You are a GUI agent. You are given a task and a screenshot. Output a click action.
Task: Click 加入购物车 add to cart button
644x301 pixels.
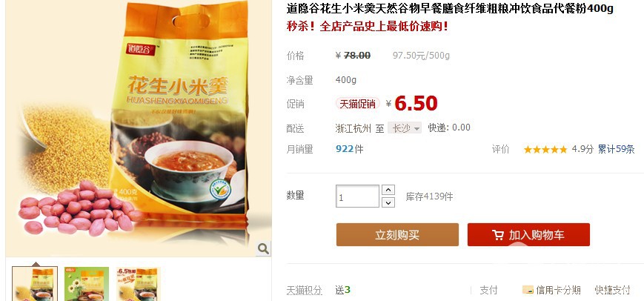(x=528, y=235)
